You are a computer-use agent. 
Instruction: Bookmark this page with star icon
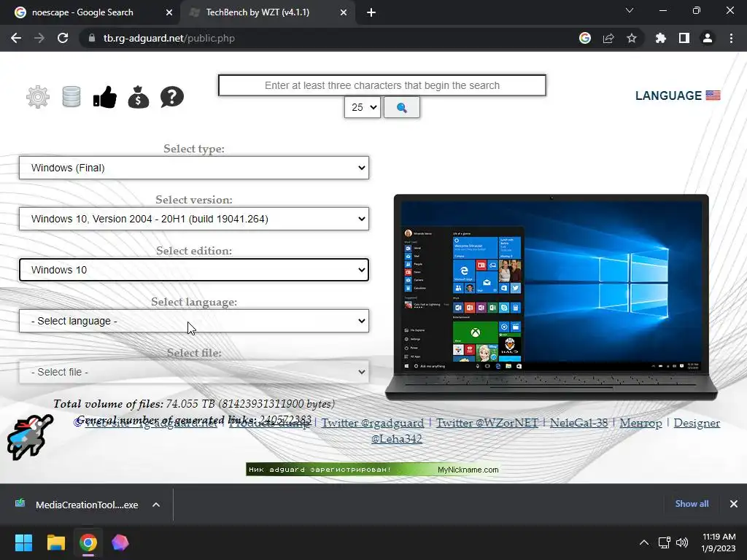point(632,38)
